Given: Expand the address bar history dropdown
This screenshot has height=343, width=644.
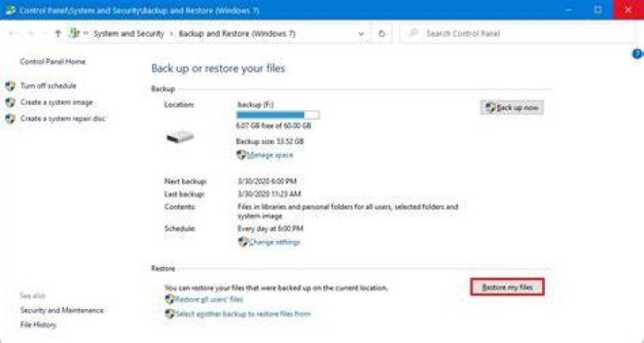Looking at the screenshot, I should pos(361,34).
